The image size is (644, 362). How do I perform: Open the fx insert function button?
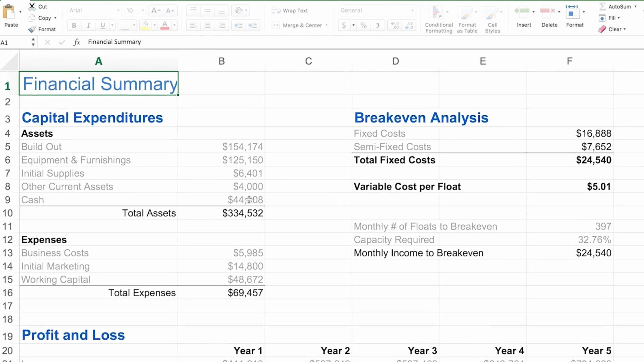tap(77, 42)
